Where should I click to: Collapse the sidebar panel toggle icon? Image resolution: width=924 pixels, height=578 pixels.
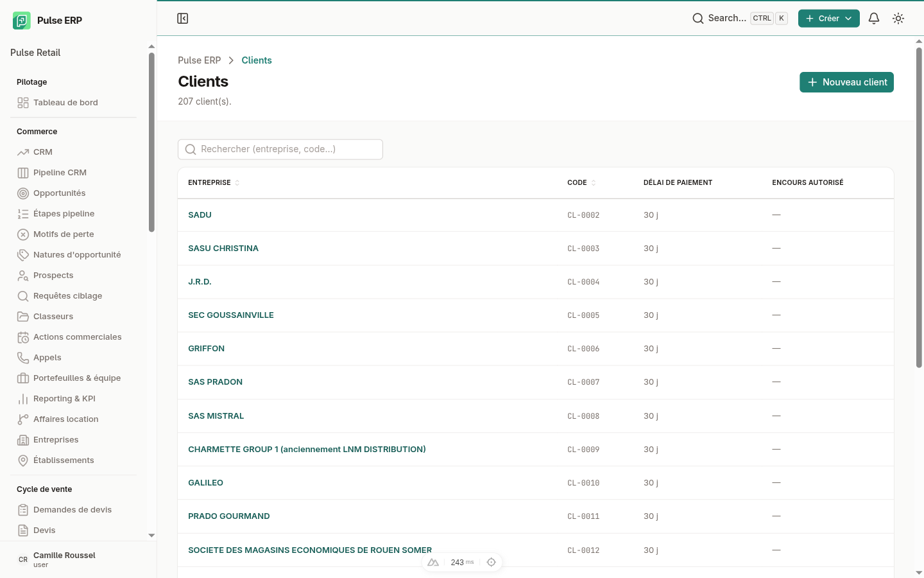click(183, 19)
